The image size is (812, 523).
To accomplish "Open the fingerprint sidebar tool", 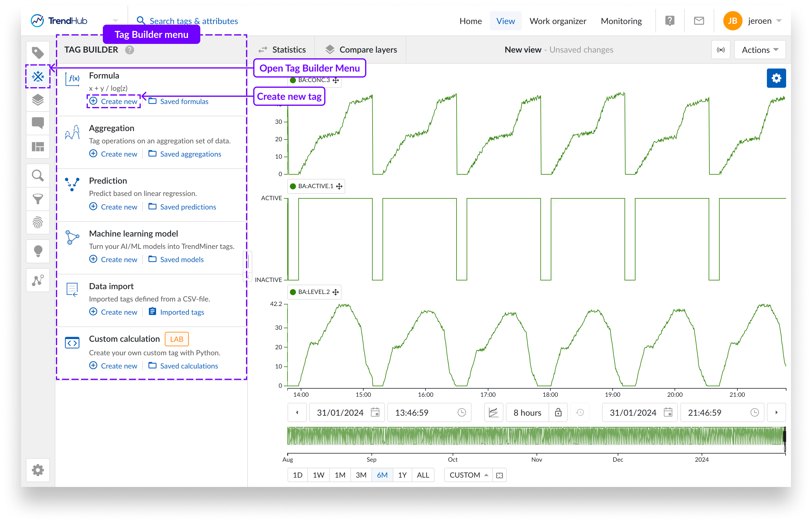I will coord(38,222).
